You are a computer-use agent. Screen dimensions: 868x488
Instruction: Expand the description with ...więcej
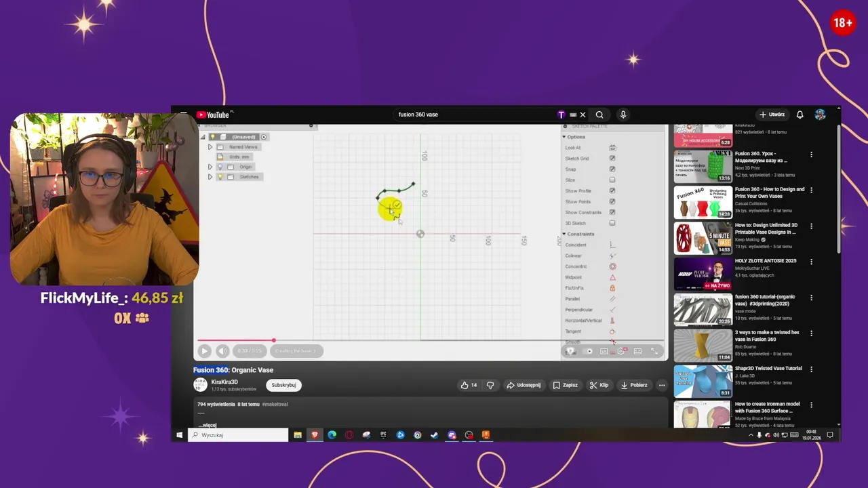pos(208,425)
